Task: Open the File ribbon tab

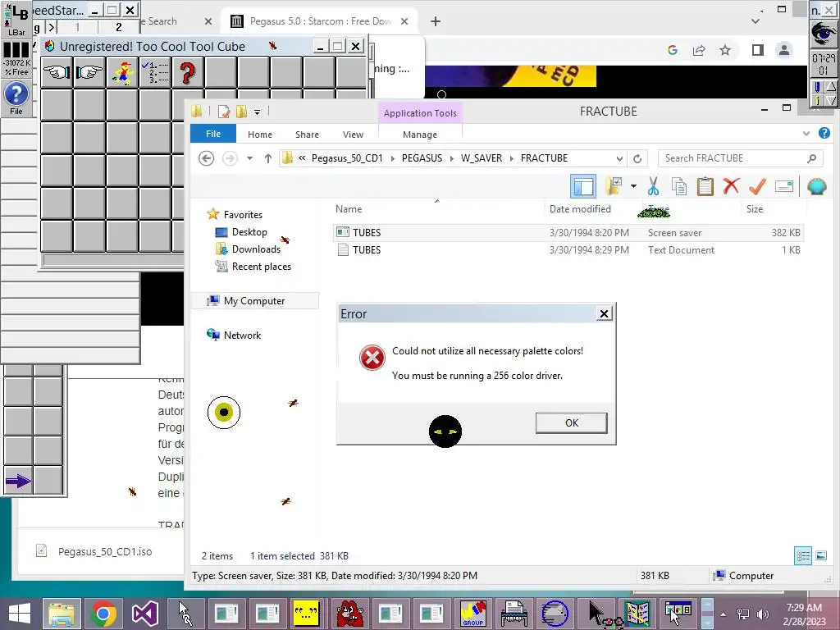Action: point(213,134)
